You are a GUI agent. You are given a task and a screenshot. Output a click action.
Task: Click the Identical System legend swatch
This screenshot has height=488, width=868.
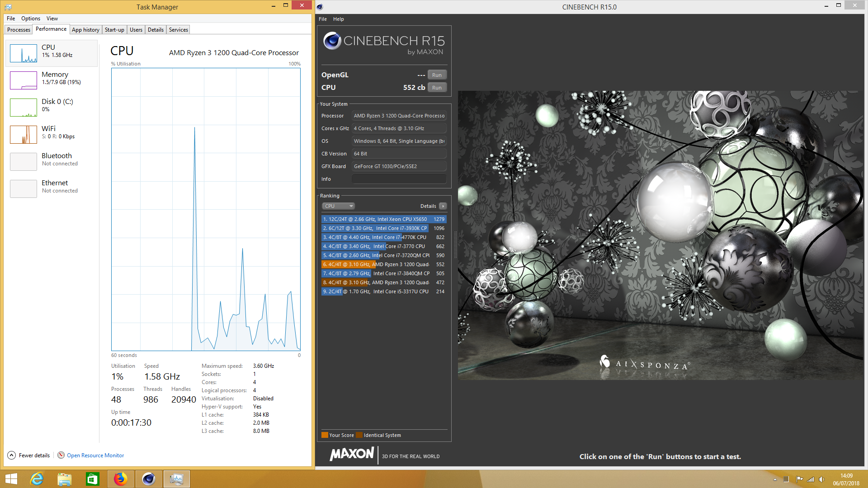coord(359,435)
